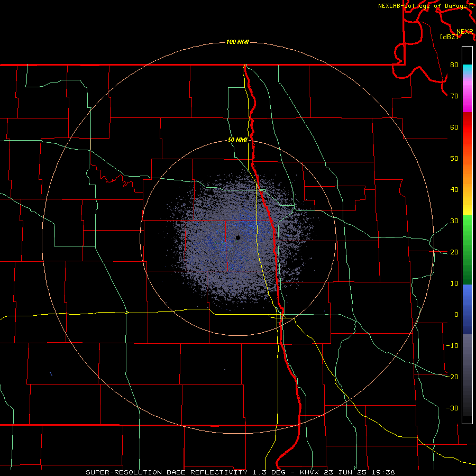Click the 30 value on the color scale
The image size is (476, 476).
(454, 221)
